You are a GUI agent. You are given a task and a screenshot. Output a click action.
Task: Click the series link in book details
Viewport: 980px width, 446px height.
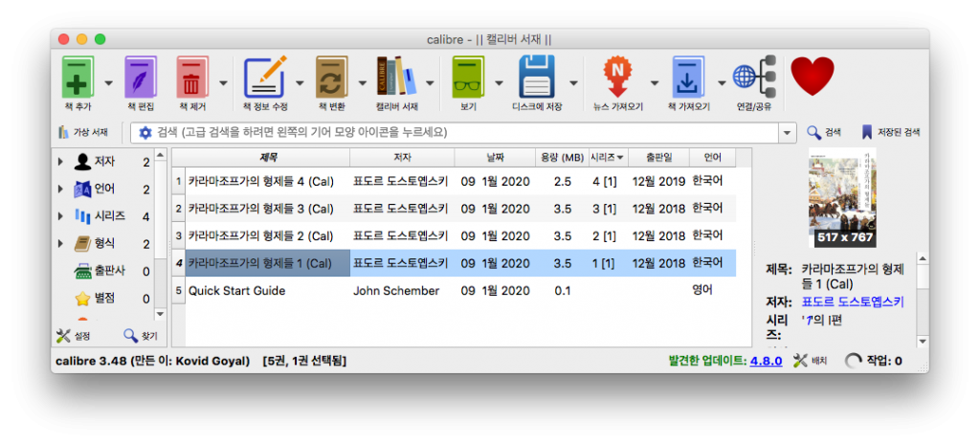(x=809, y=321)
